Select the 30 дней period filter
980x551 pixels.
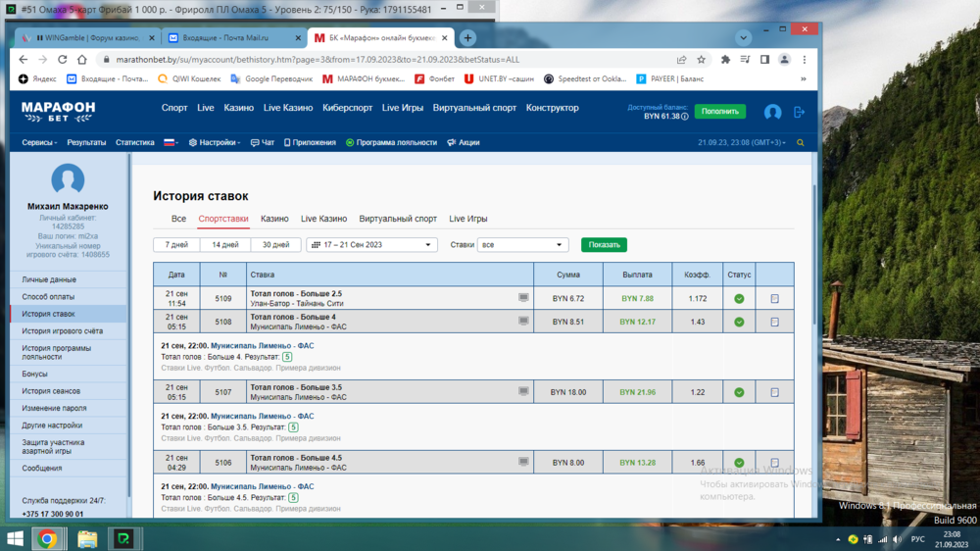pyautogui.click(x=275, y=245)
